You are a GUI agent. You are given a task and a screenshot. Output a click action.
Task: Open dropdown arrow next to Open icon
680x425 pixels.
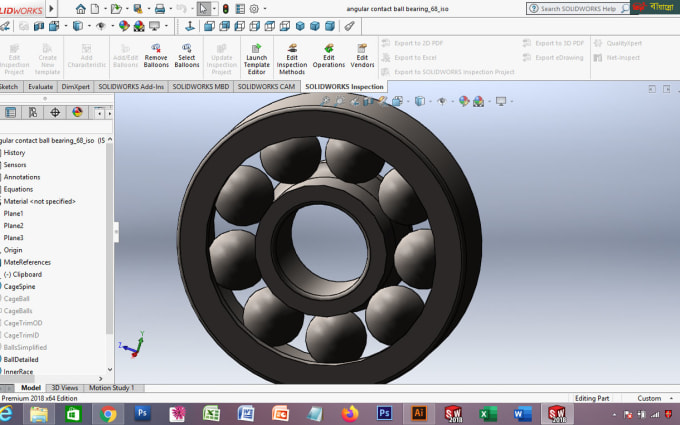(127, 9)
